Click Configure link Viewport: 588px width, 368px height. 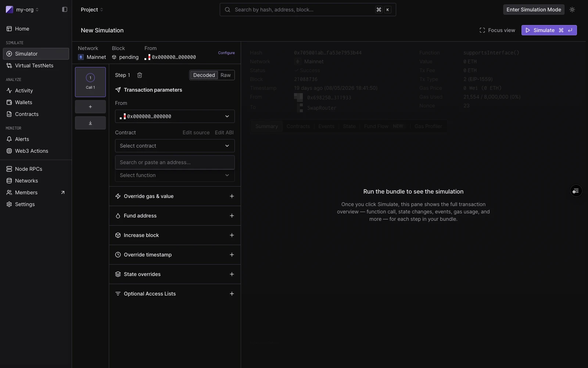tap(226, 53)
